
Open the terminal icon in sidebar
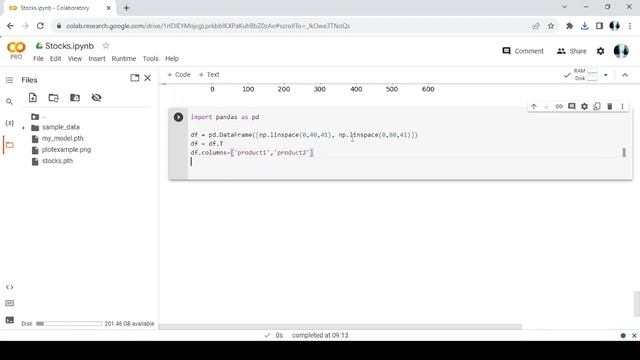9,320
